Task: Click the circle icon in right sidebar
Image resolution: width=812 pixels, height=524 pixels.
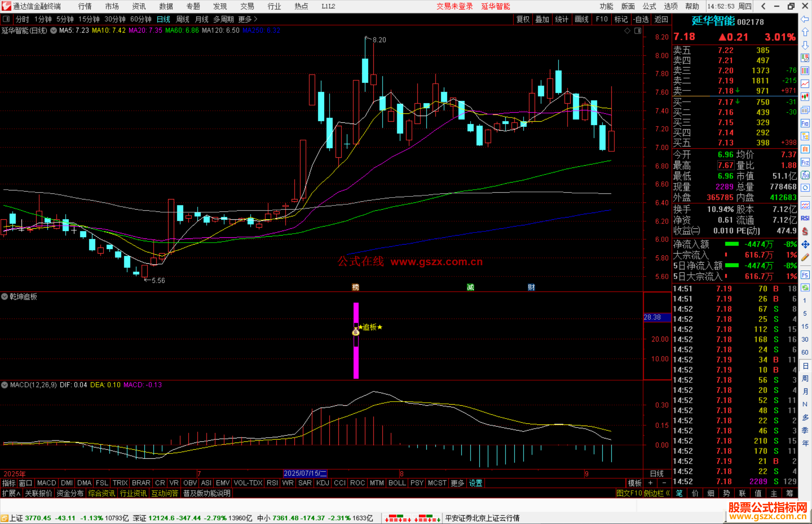Action: pyautogui.click(x=805, y=188)
